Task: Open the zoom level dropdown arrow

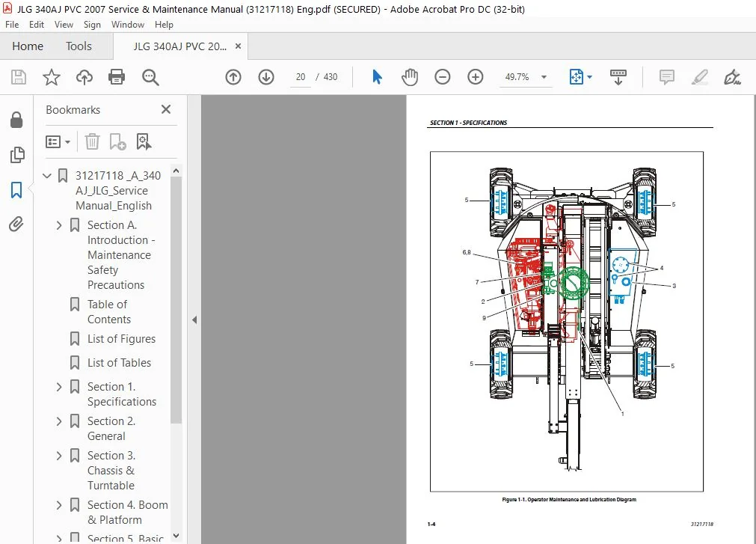Action: [544, 77]
